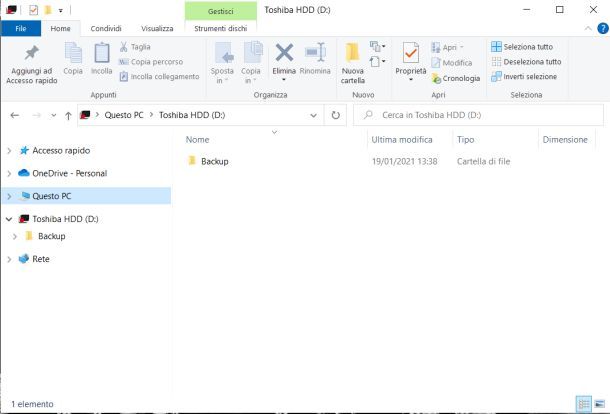
Task: Click Seleziona tutto in the ribbon
Action: point(522,47)
